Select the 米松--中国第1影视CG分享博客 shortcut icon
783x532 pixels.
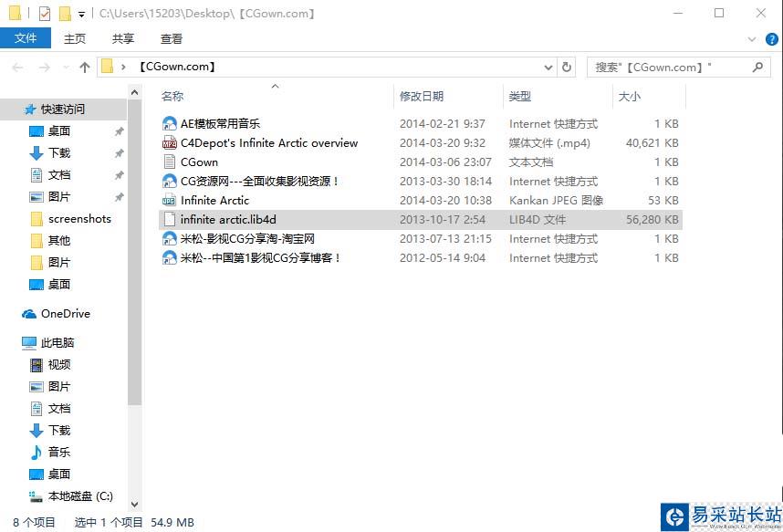(x=170, y=257)
